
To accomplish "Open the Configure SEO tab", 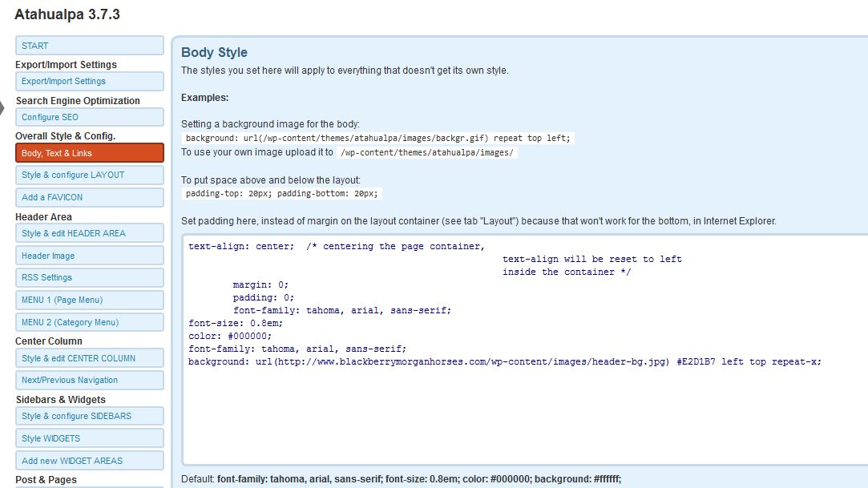I will point(90,117).
